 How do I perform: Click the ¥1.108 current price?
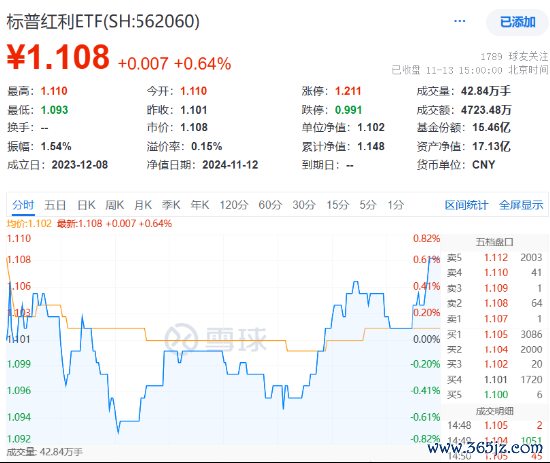click(x=58, y=57)
